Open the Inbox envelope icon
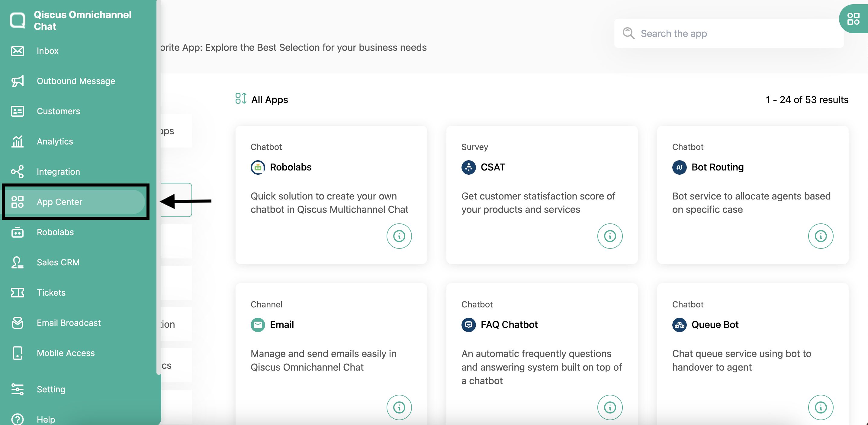This screenshot has width=868, height=425. tap(17, 51)
